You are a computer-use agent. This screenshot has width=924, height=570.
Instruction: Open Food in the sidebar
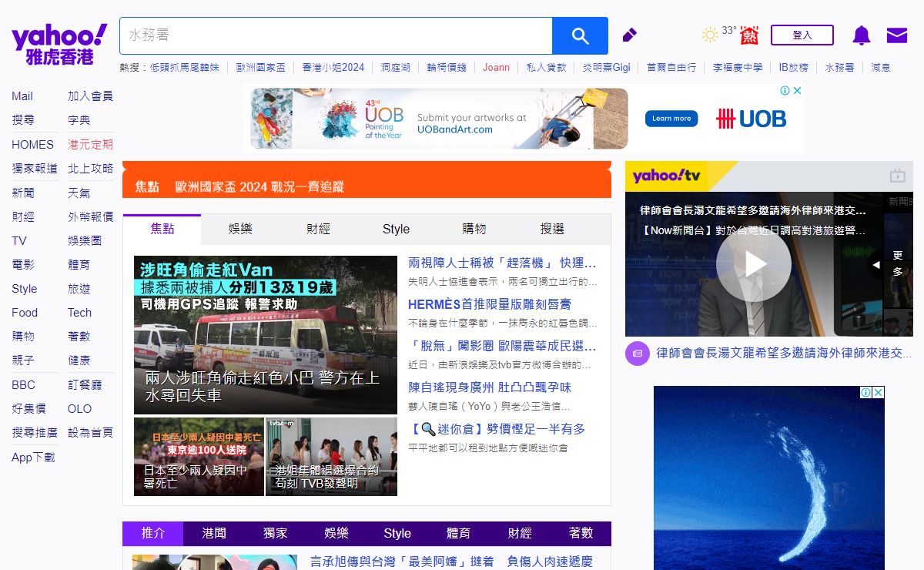25,313
